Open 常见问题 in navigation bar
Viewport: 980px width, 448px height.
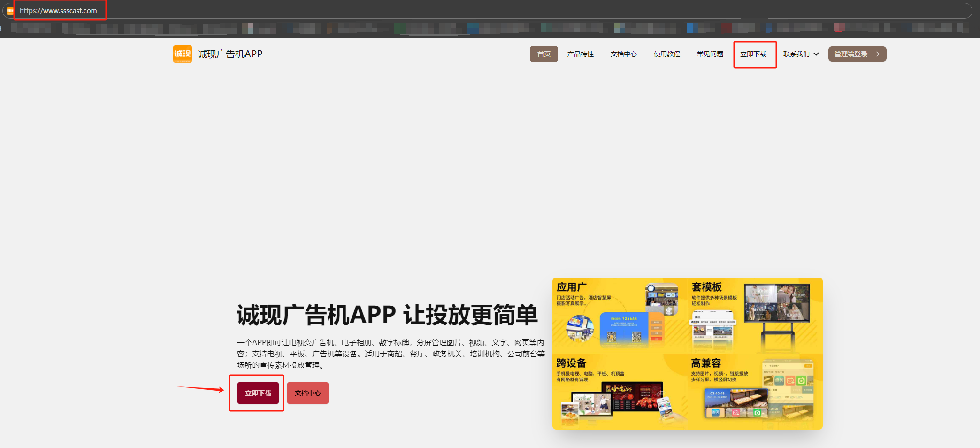pyautogui.click(x=710, y=54)
